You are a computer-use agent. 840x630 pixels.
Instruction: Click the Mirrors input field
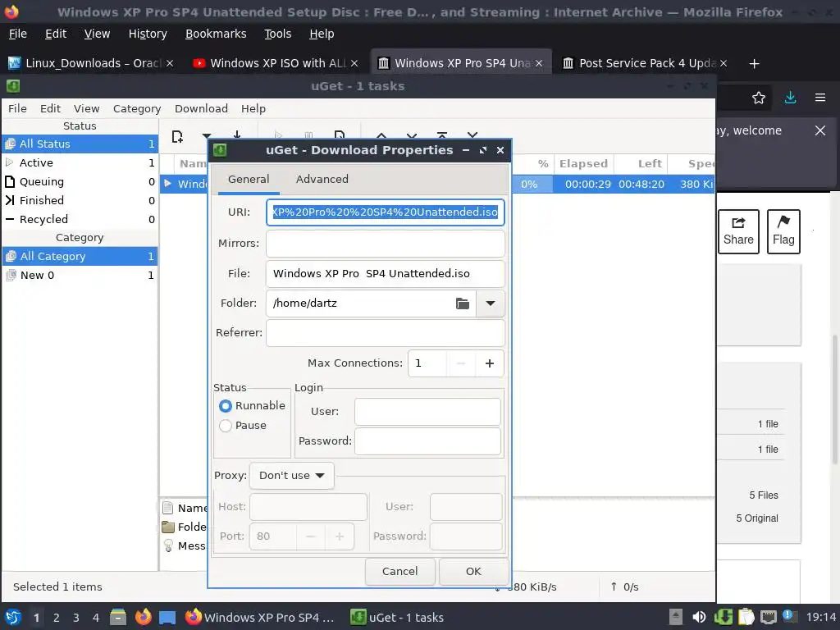click(x=386, y=243)
